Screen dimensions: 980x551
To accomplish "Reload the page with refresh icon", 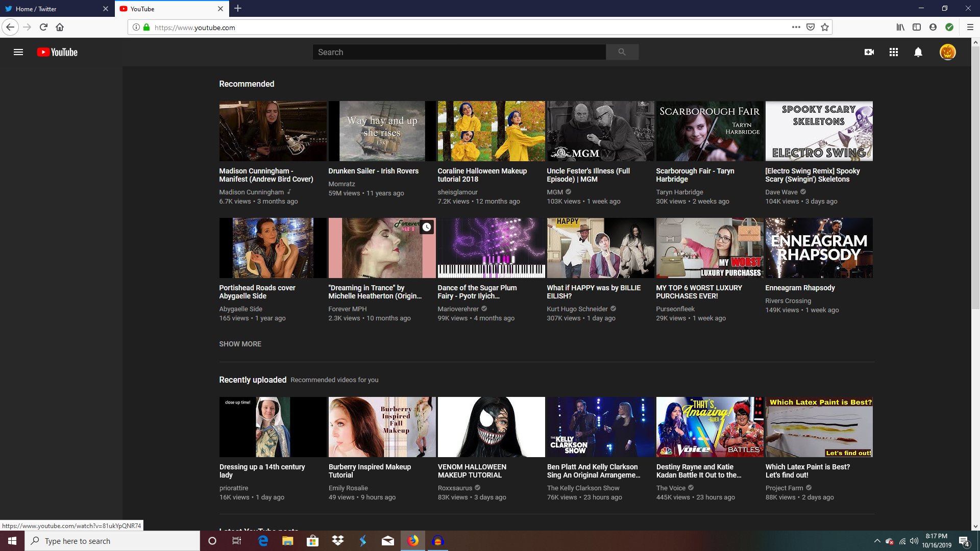I will 43,27.
